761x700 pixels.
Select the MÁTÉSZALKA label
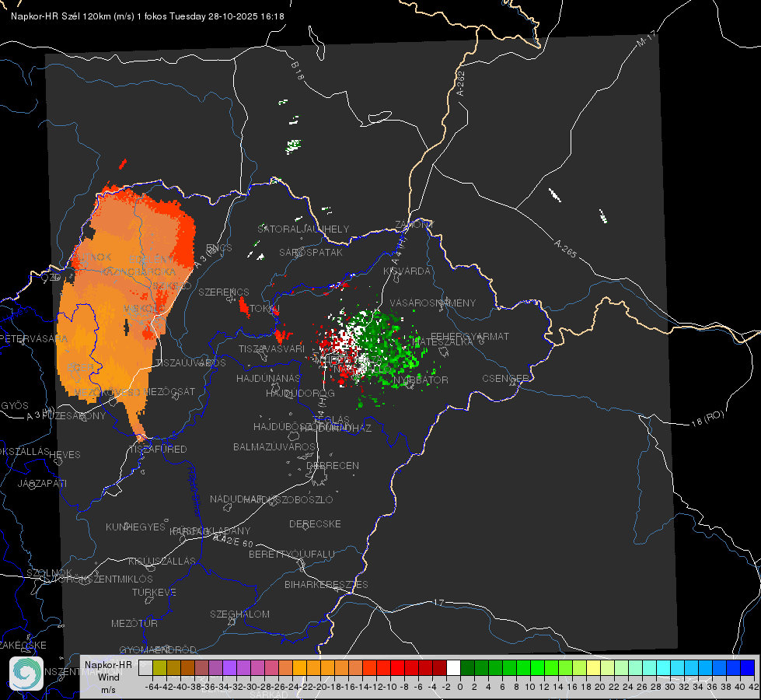tap(442, 342)
